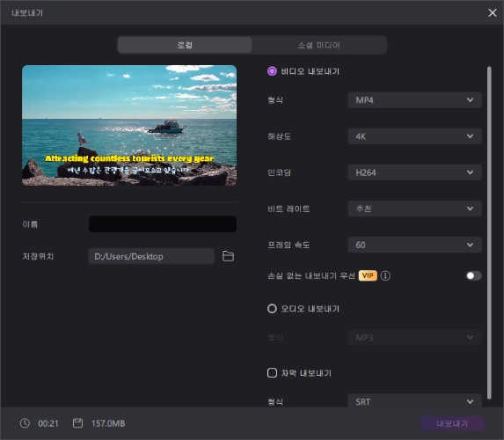
Task: Open the MP4 format dropdown
Action: 414,100
